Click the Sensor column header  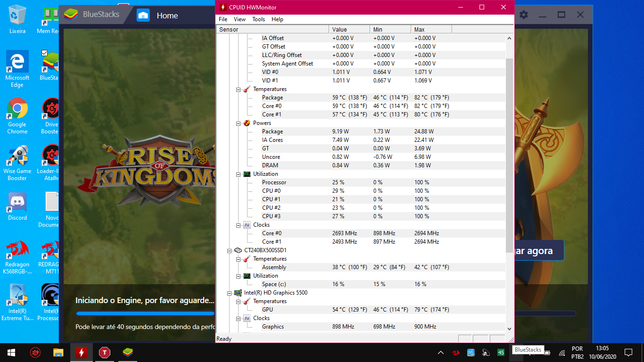pyautogui.click(x=272, y=30)
